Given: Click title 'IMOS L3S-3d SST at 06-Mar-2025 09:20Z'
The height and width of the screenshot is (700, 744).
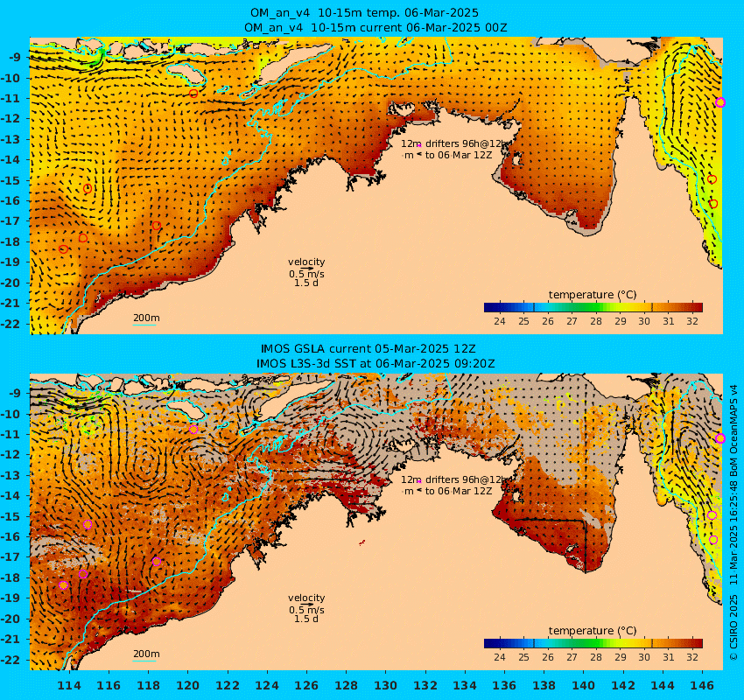Looking at the screenshot, I should (x=376, y=364).
